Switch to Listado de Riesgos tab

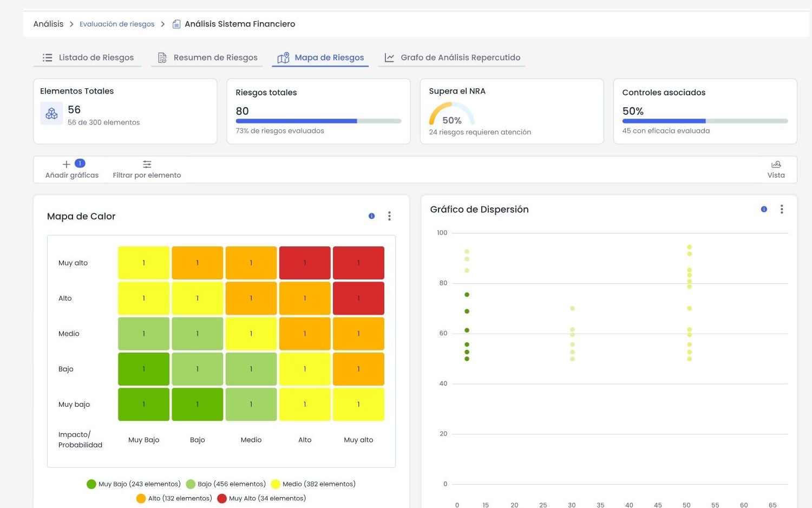point(88,57)
